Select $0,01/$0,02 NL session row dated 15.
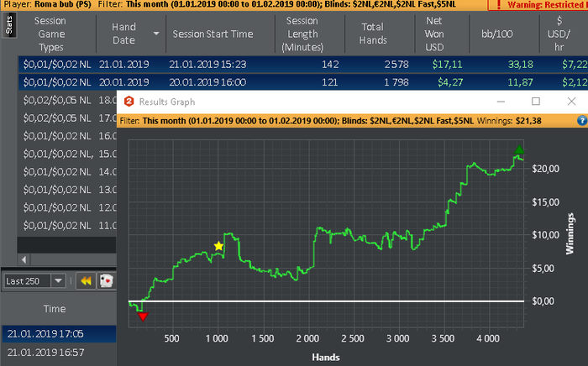This screenshot has width=588, height=366. click(x=67, y=154)
